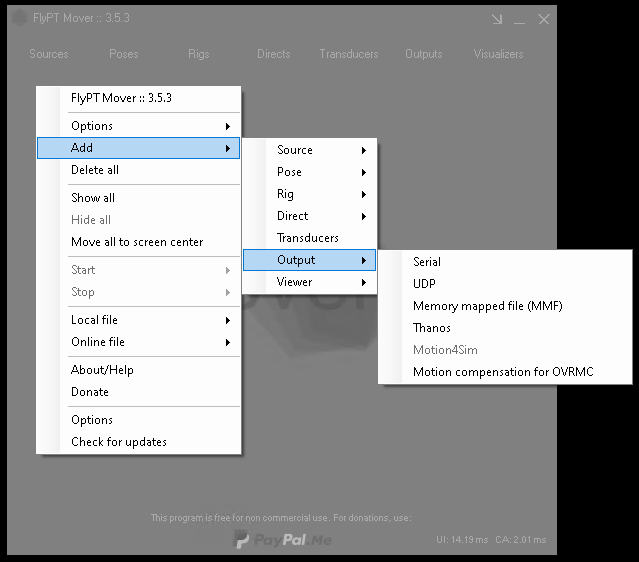Screen dimensions: 639x562
Task: Switch to Rigs tab
Action: [199, 54]
